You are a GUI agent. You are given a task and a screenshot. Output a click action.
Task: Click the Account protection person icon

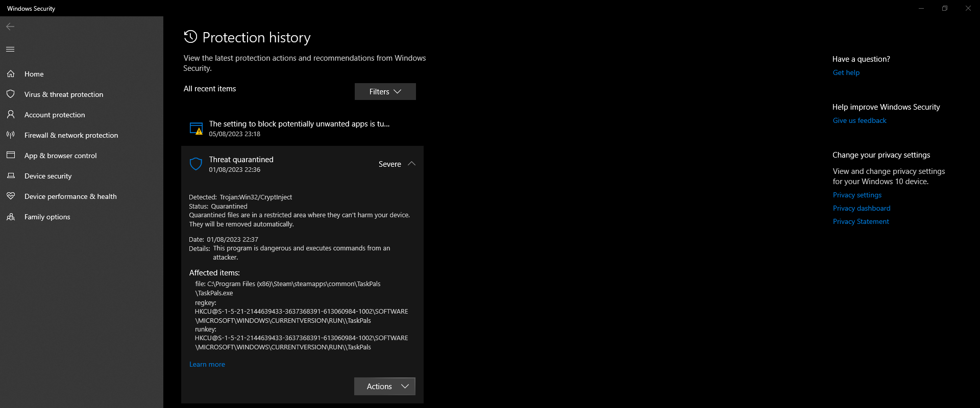point(11,115)
